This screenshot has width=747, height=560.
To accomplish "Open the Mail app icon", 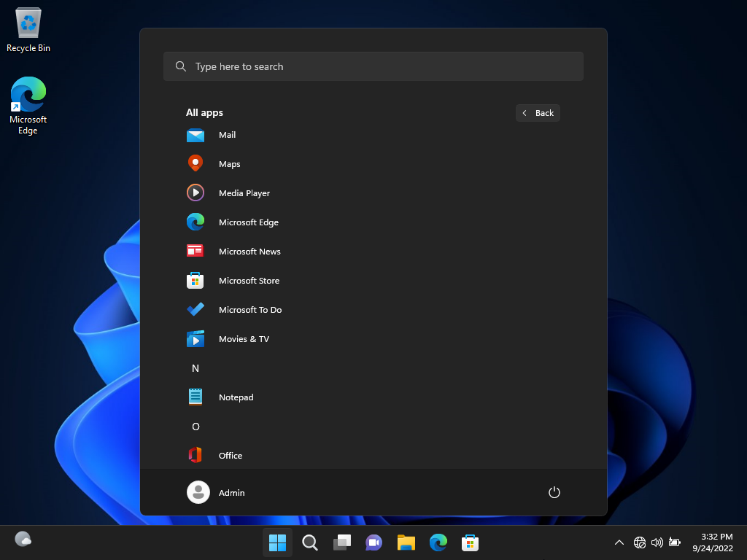I will pyautogui.click(x=196, y=135).
